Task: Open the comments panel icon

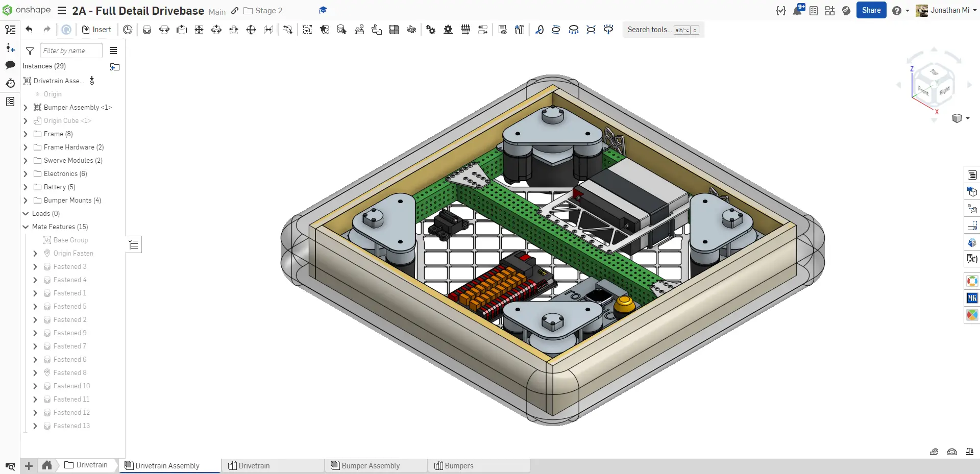Action: 10,65
